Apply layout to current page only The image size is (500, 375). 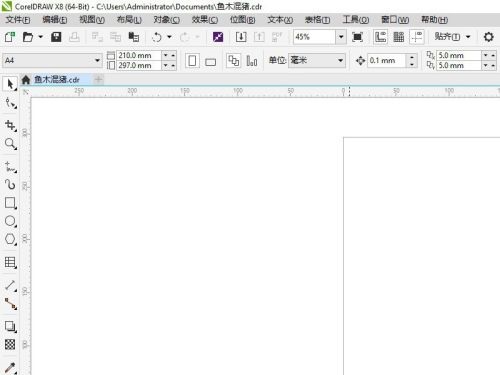click(252, 61)
